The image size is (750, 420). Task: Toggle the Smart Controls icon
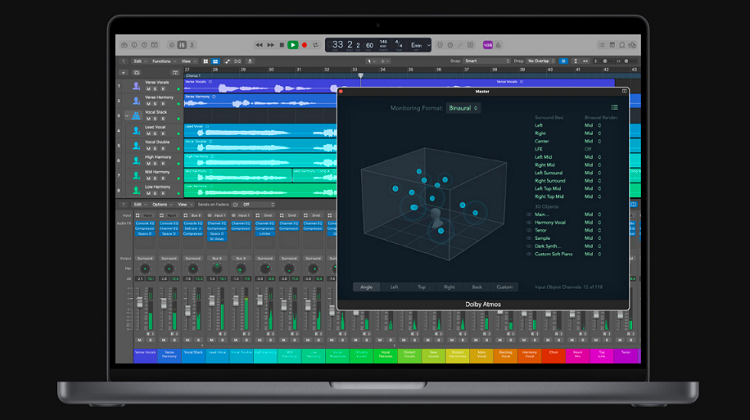[172, 45]
